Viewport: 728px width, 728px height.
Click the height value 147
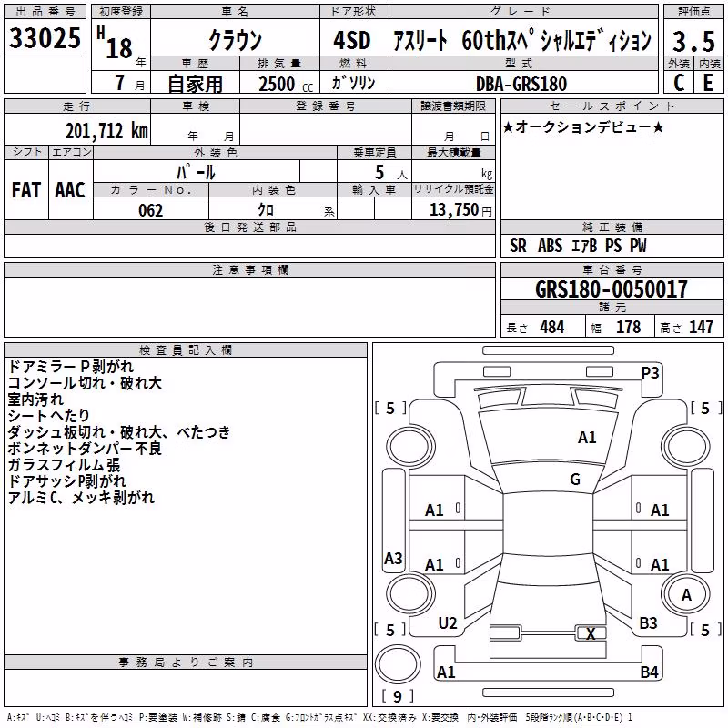point(701,327)
